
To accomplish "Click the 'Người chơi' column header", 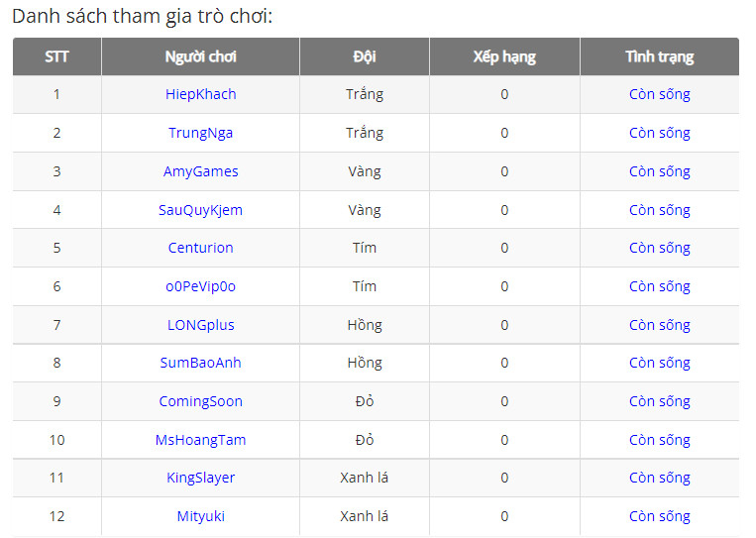I will pos(200,56).
